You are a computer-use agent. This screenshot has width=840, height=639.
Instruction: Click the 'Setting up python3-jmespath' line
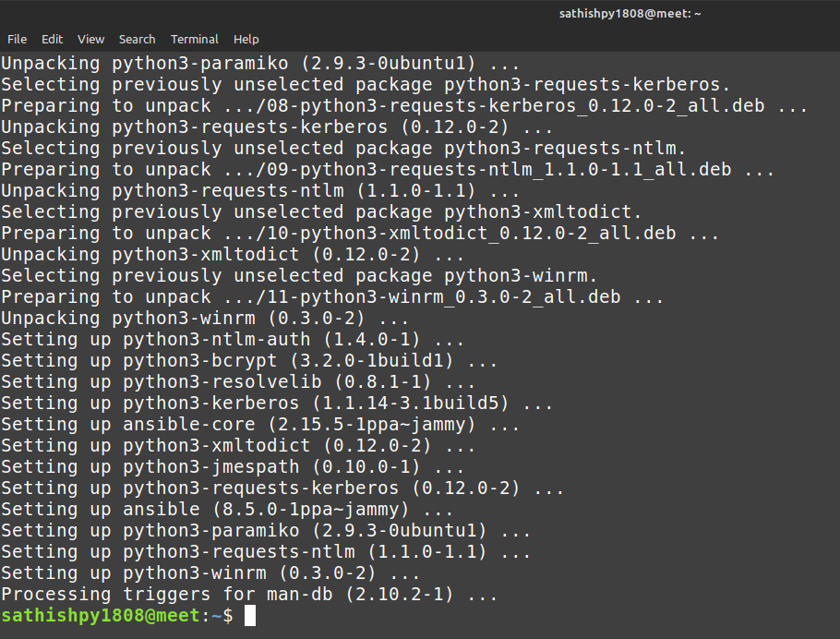[233, 467]
